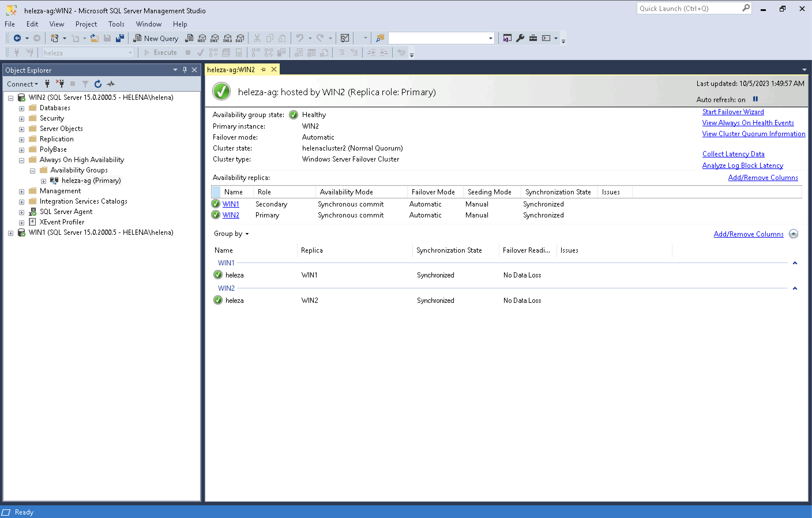
Task: Click the Refresh icon in Object Explorer
Action: coord(98,84)
